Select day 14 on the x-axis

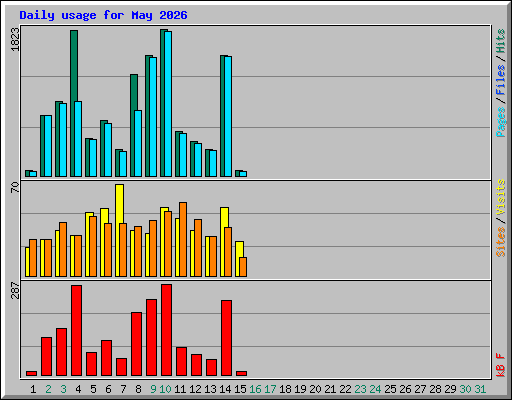(x=225, y=389)
